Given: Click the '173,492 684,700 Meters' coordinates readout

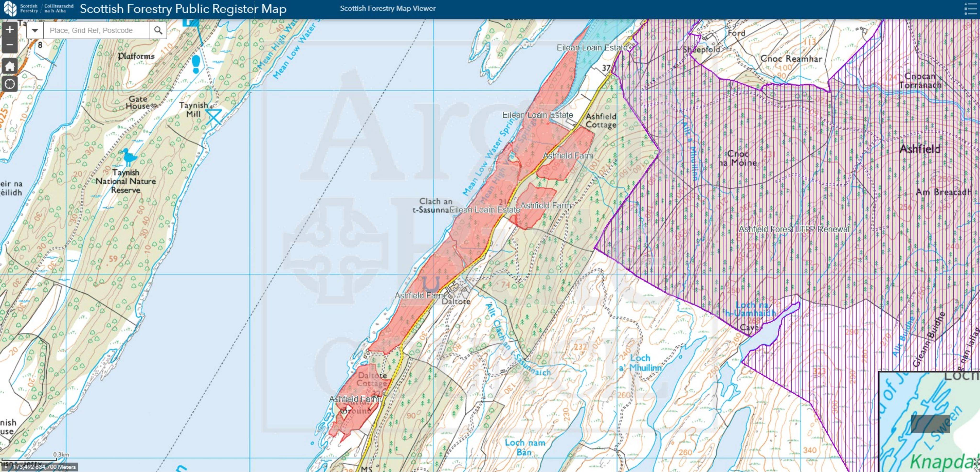Looking at the screenshot, I should tap(44, 467).
